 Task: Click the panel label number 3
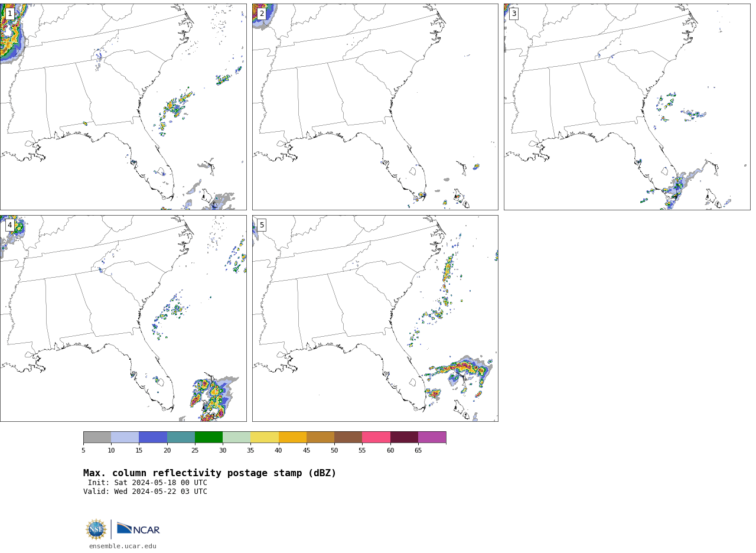[x=513, y=14]
